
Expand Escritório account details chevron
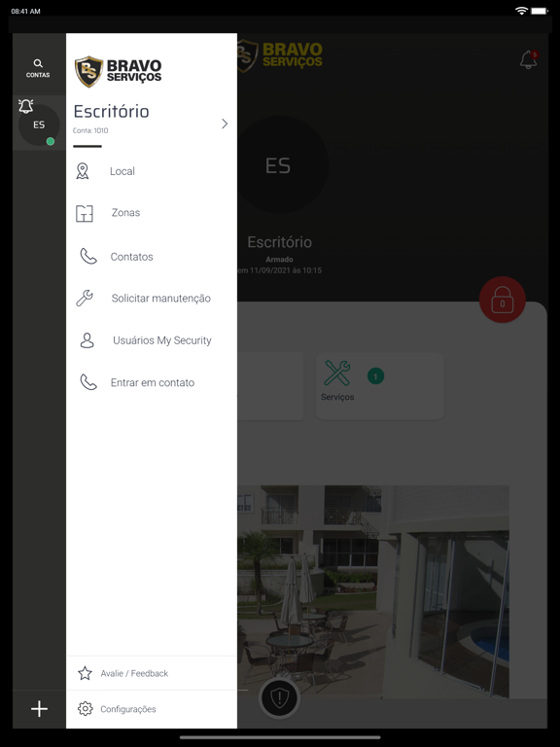[225, 124]
